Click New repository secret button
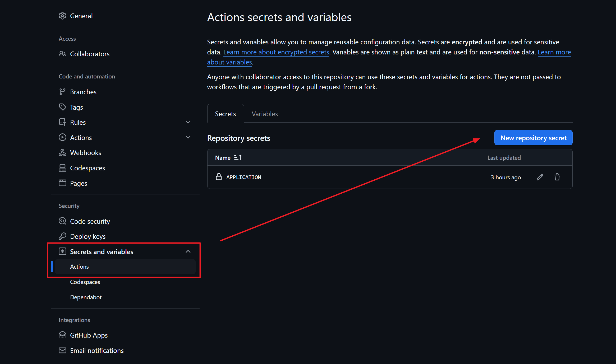Viewport: 616px width, 364px height. click(533, 138)
